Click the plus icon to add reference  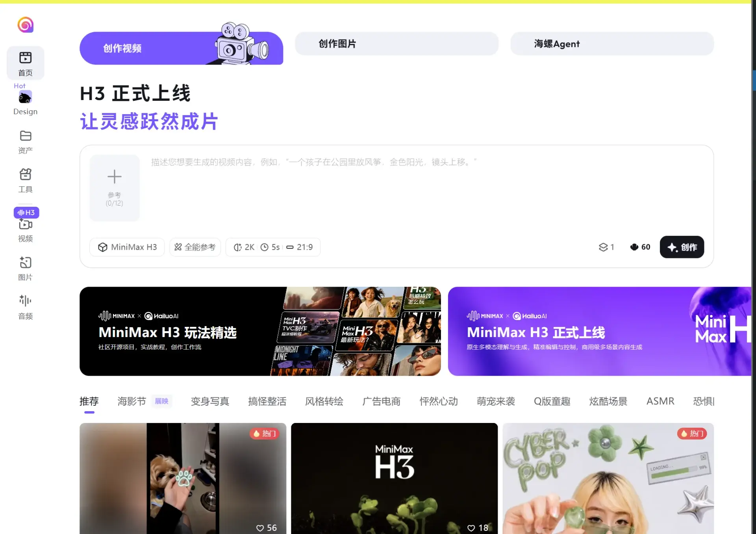[115, 176]
